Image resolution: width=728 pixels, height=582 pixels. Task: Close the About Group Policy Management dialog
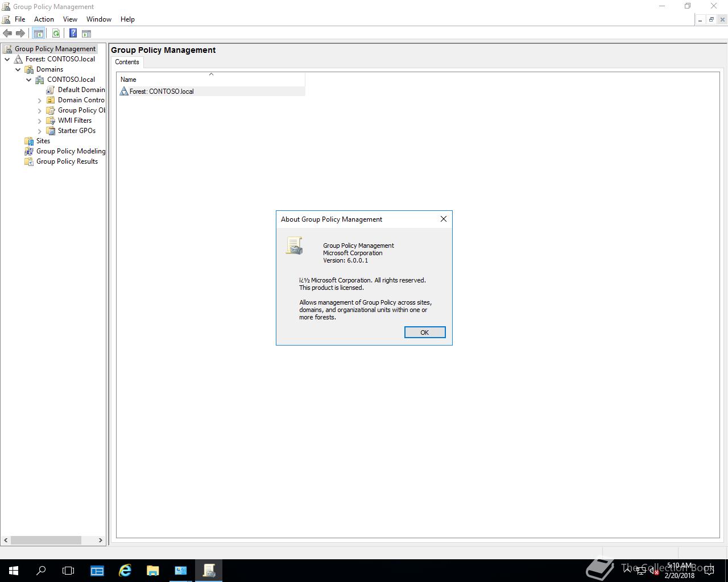click(x=444, y=219)
